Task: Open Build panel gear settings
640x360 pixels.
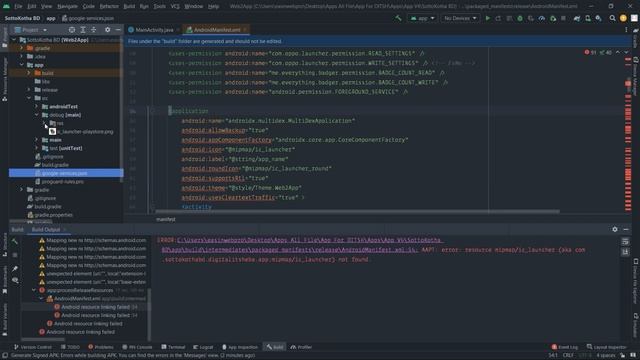Action: (x=615, y=229)
